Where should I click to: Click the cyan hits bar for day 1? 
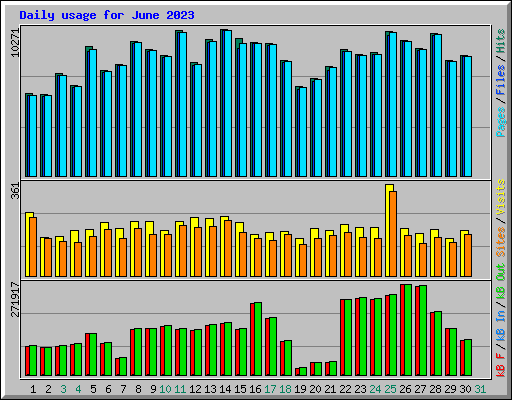[x=33, y=136]
